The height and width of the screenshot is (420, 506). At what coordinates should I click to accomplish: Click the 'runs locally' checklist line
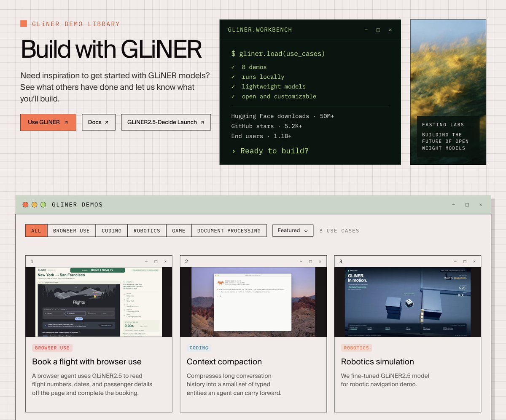tap(258, 77)
